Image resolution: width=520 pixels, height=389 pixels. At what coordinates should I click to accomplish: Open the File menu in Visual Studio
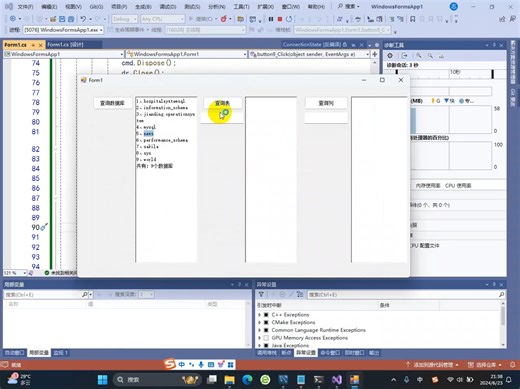[25, 7]
